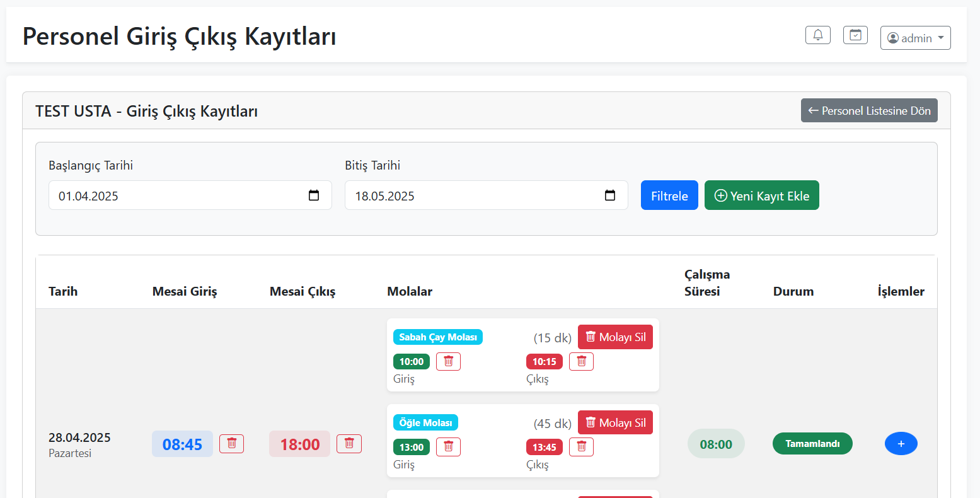Click the blue plus action button
Image resolution: width=980 pixels, height=498 pixels.
tap(901, 444)
